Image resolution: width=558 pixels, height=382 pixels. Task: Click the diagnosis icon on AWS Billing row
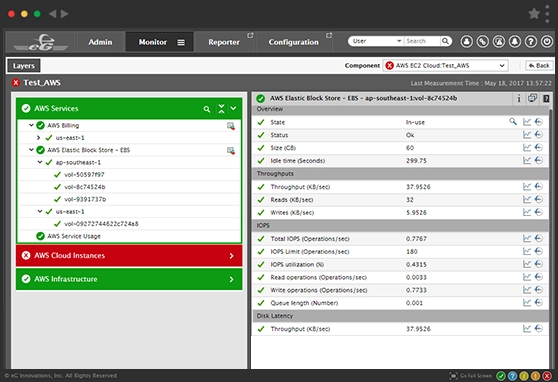click(x=231, y=126)
